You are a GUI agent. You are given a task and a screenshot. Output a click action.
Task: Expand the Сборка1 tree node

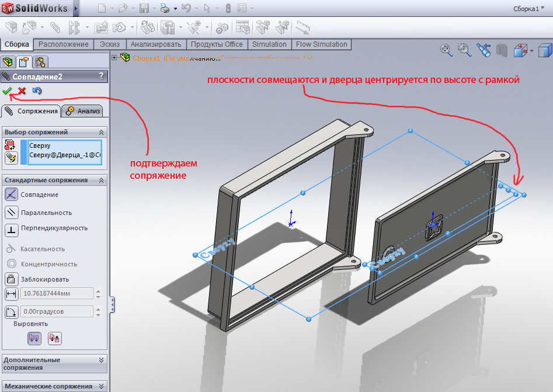point(114,57)
